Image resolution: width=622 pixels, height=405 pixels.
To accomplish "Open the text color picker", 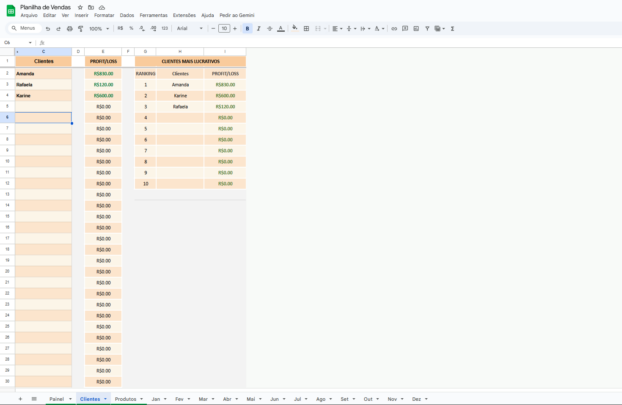I will point(280,29).
